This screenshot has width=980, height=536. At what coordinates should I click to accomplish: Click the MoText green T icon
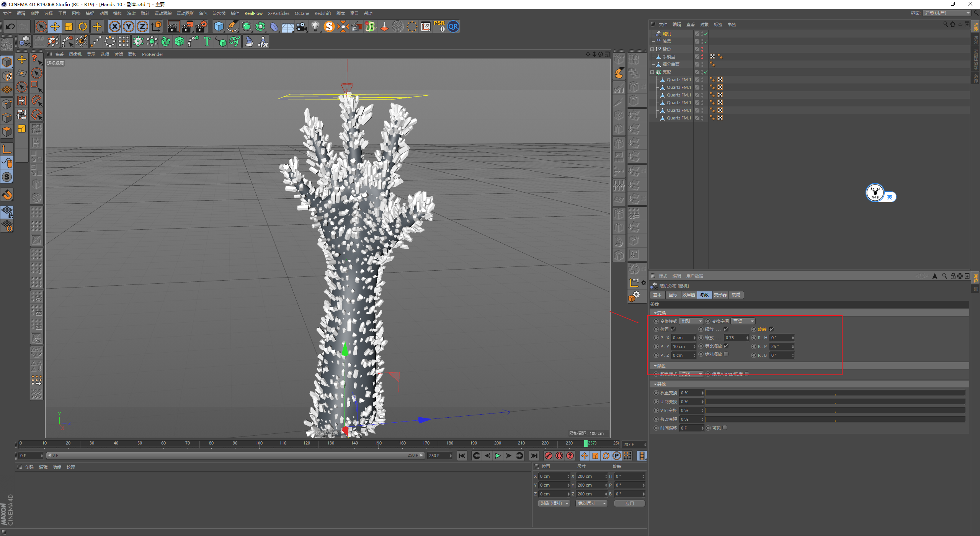click(x=207, y=41)
